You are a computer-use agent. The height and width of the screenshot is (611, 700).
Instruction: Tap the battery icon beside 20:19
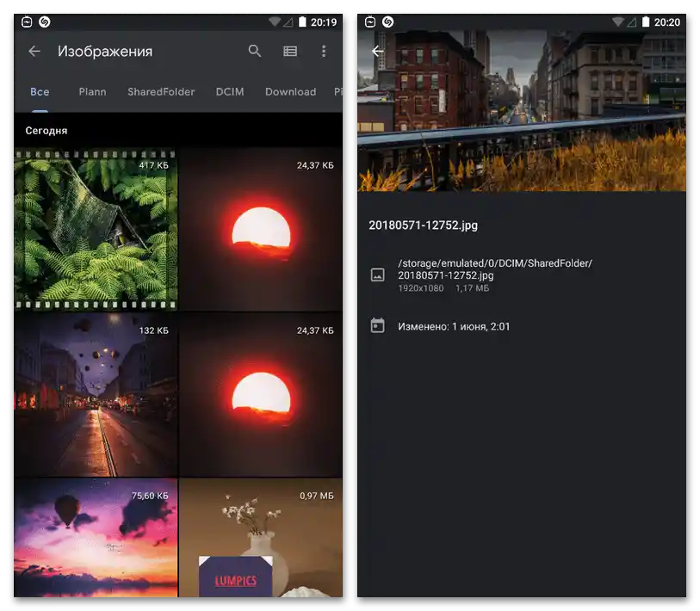(302, 22)
